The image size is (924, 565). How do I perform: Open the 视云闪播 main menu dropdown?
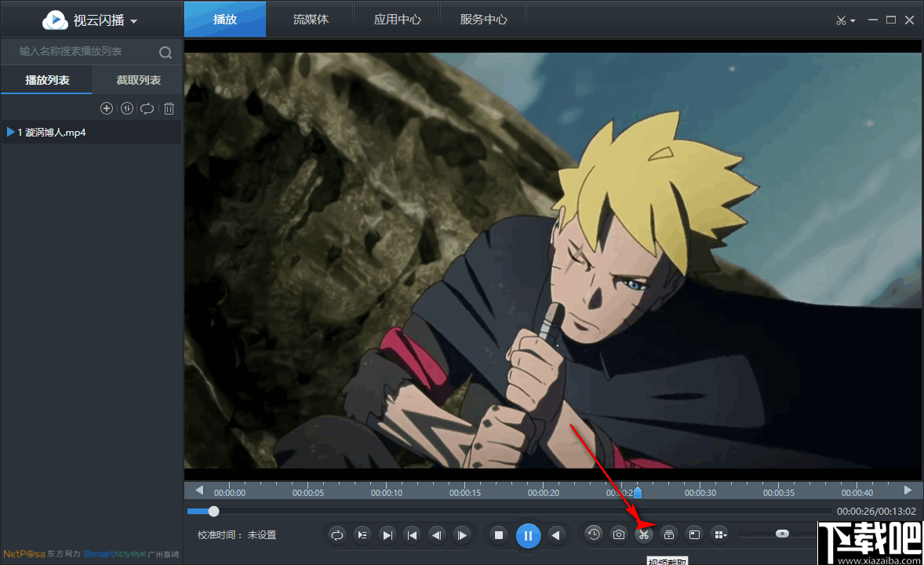coord(134,21)
